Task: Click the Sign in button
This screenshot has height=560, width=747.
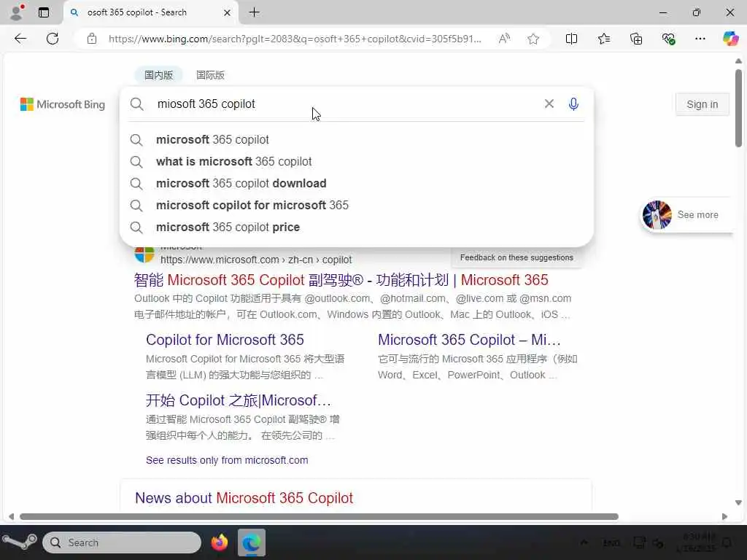Action: [x=703, y=104]
